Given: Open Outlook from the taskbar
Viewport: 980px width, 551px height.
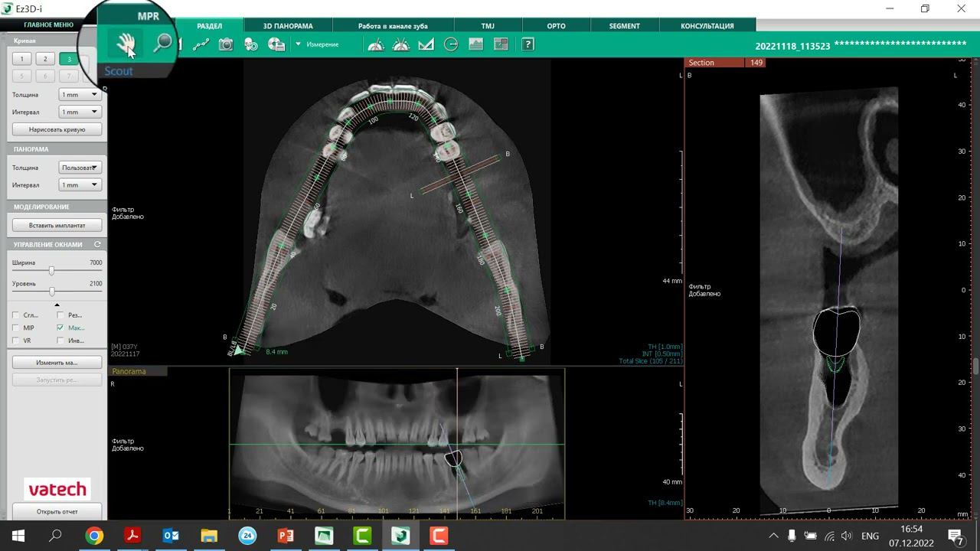Looking at the screenshot, I should click(x=171, y=536).
